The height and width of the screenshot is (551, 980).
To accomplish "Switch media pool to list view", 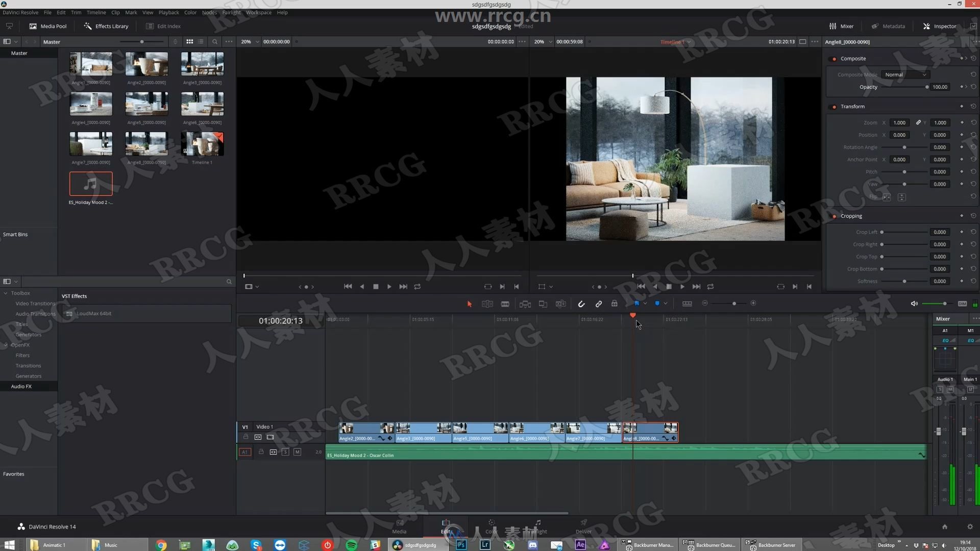I will (x=201, y=41).
